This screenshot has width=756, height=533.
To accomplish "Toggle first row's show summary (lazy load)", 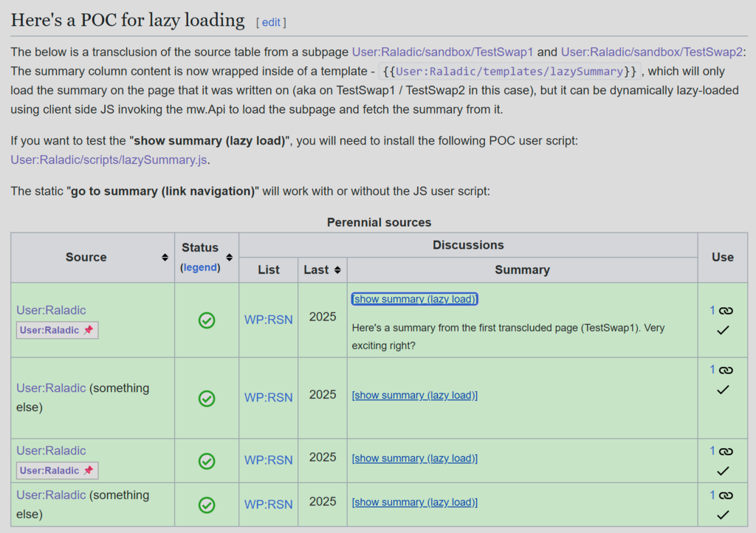I will [x=415, y=299].
